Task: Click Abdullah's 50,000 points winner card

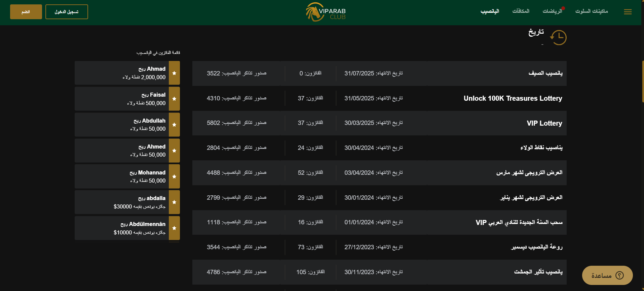Action: (127, 125)
